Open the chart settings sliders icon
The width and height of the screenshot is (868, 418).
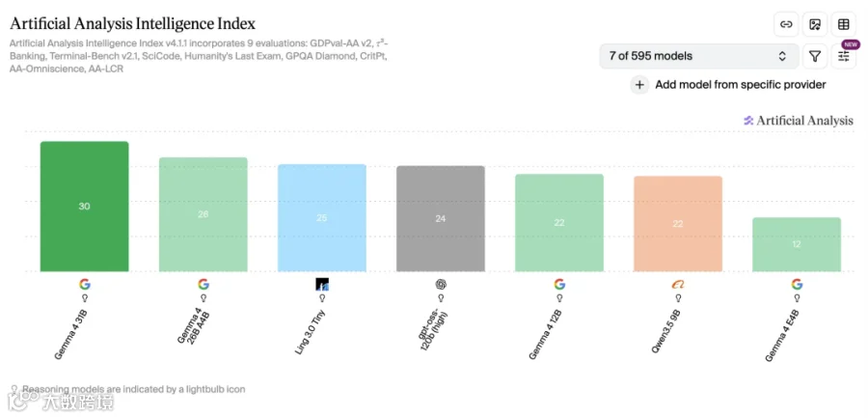[844, 56]
